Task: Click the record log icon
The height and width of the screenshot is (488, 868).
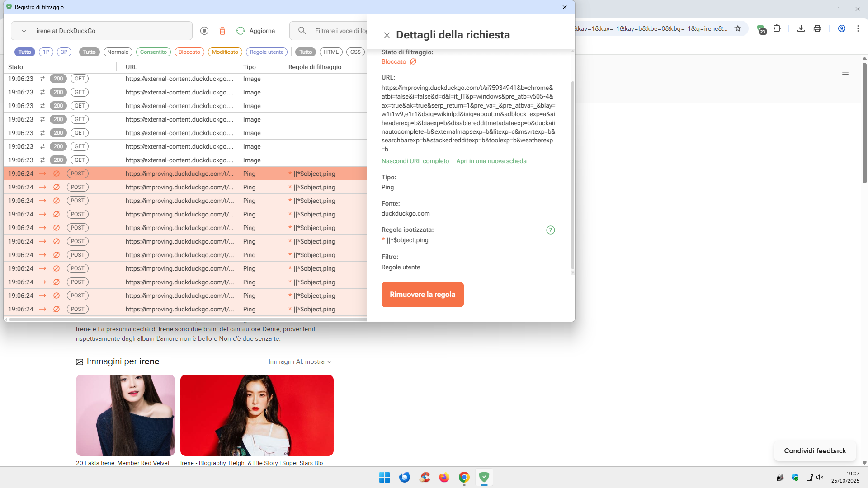Action: click(x=204, y=31)
